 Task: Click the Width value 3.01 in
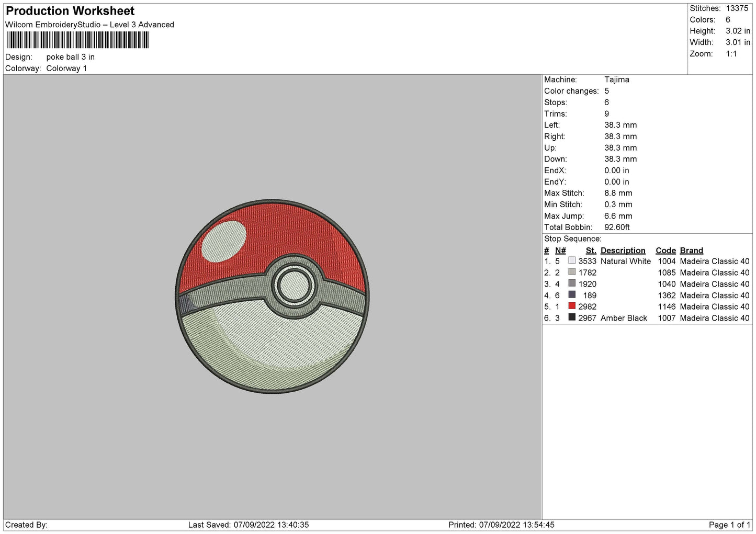tap(738, 42)
